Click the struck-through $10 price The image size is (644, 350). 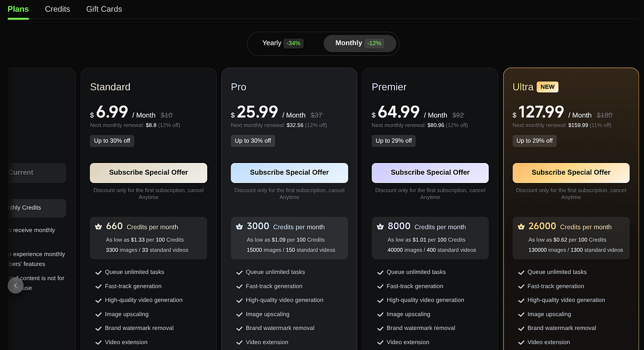point(167,115)
